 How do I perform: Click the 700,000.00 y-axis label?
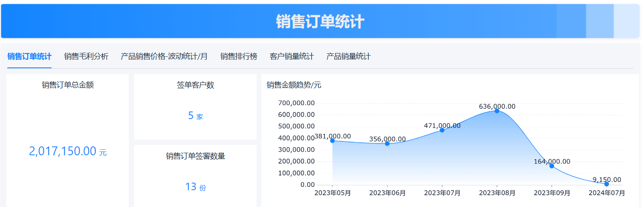tap(297, 103)
